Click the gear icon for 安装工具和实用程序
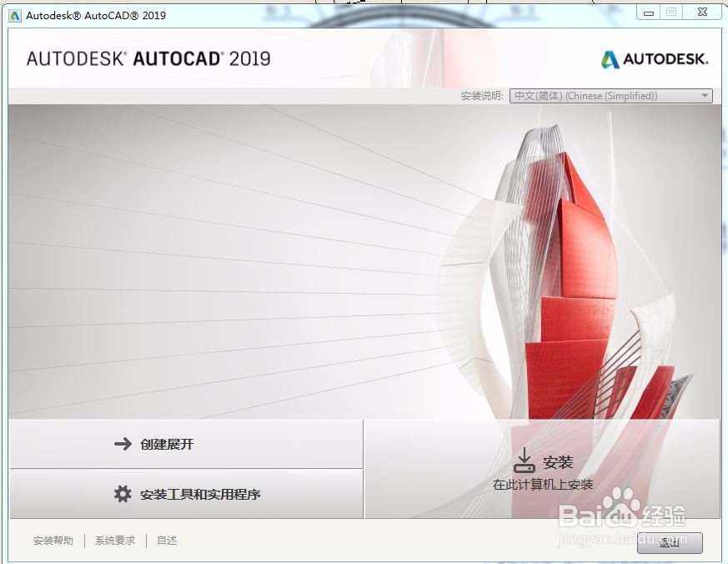 click(x=123, y=494)
